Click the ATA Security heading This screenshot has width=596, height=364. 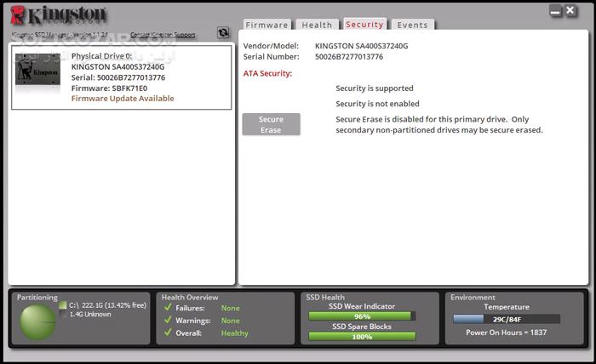pyautogui.click(x=267, y=73)
